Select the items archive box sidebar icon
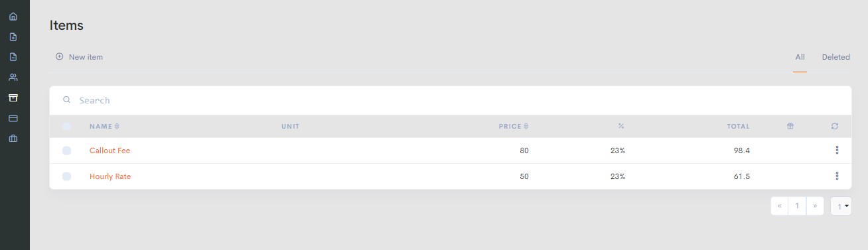This screenshot has height=250, width=868. pos(13,97)
